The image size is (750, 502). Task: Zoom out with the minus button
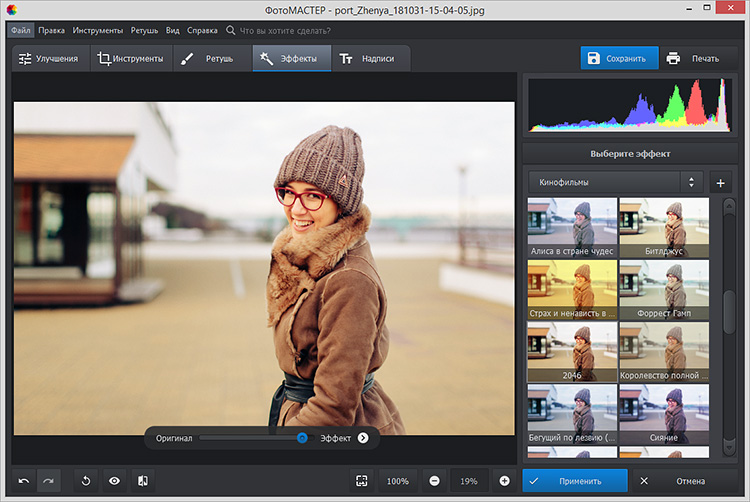pyautogui.click(x=434, y=481)
